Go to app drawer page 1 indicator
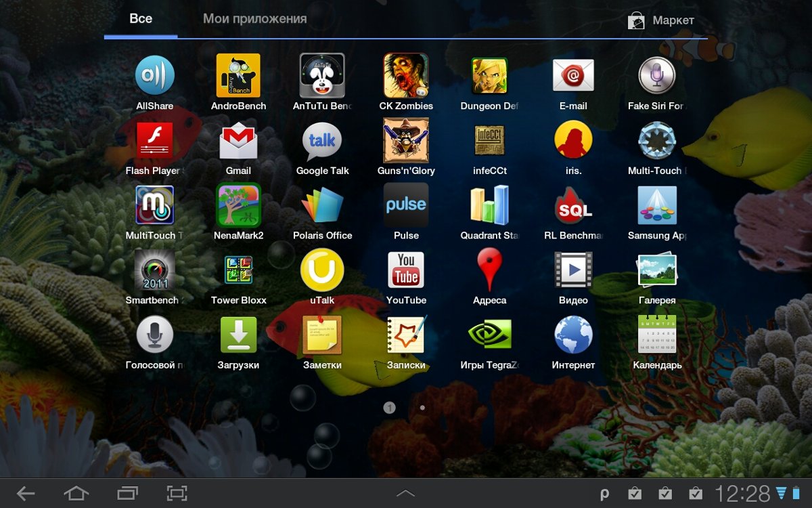This screenshot has width=812, height=508. (389, 408)
